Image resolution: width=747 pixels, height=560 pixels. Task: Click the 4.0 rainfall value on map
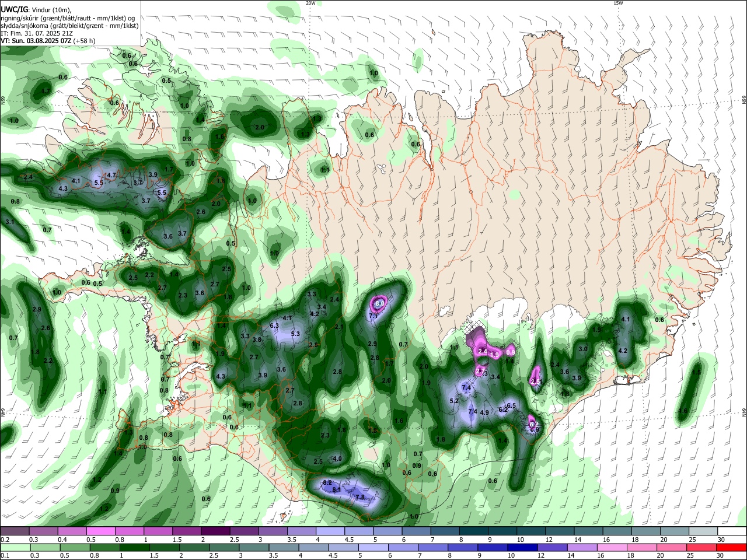coord(337,459)
